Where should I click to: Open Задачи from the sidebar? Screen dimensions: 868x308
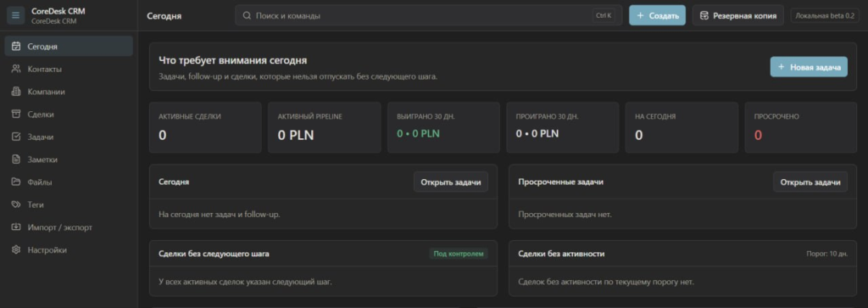pyautogui.click(x=69, y=137)
